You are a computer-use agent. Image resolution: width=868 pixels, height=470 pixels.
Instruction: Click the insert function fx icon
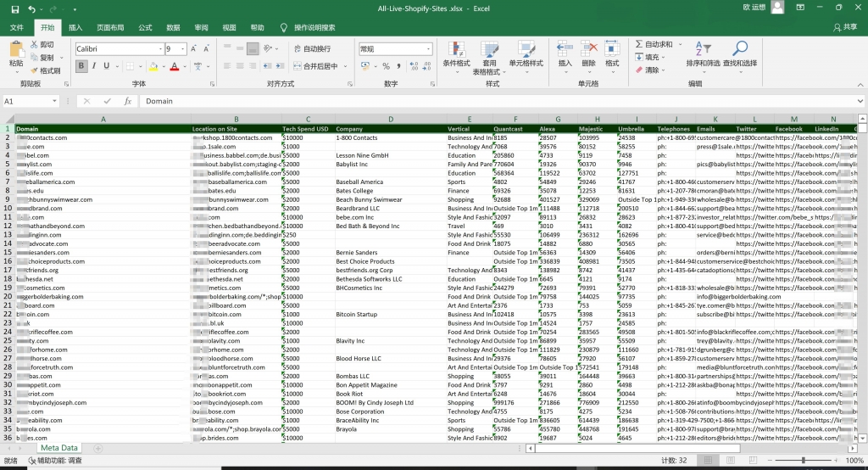[x=127, y=101]
